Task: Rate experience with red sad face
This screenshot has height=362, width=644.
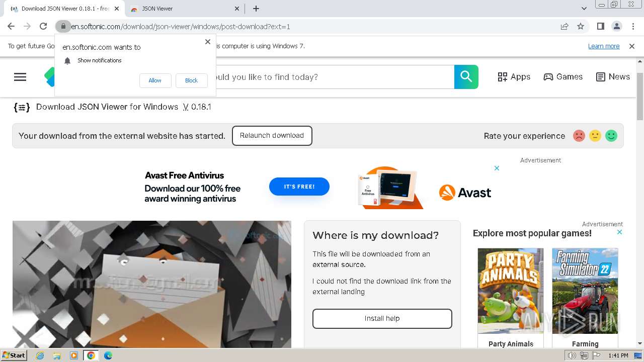Action: click(x=579, y=136)
